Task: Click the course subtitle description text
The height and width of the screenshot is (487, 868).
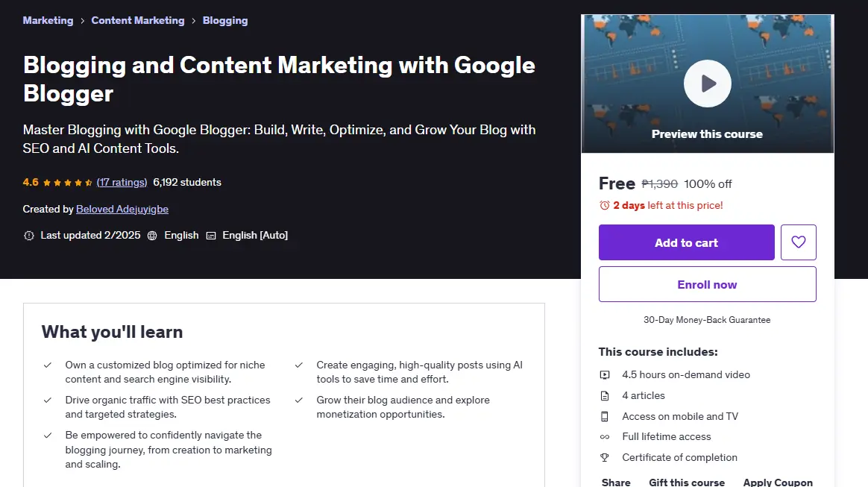Action: pyautogui.click(x=280, y=139)
